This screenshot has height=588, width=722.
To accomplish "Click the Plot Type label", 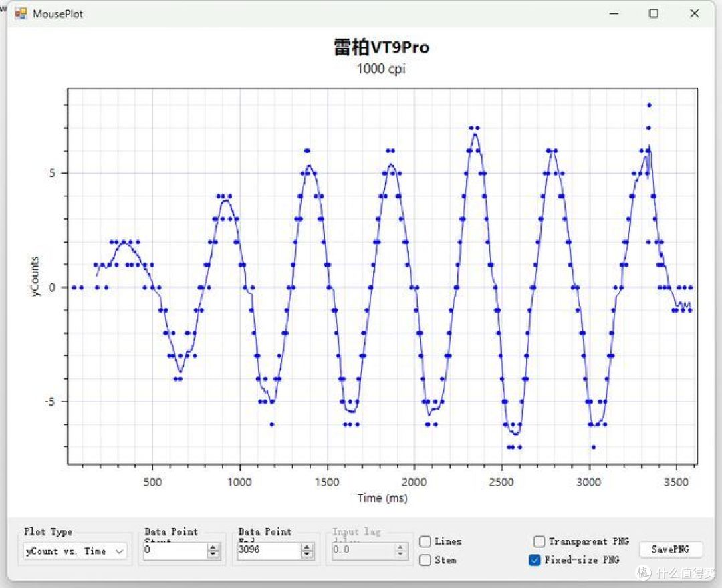I will coord(48,531).
